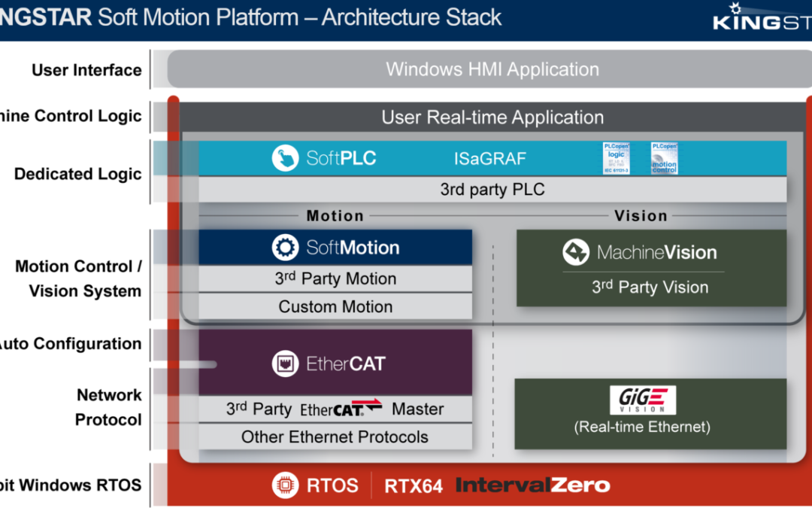
Task: Click the RTOS label in red bar
Action: tap(332, 485)
